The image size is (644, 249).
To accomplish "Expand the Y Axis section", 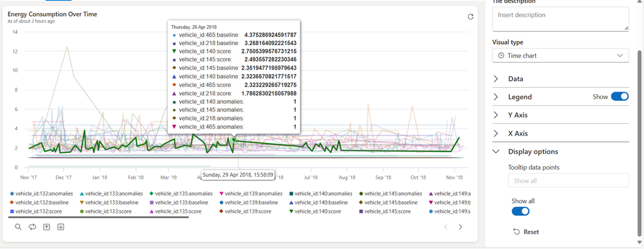I will pos(560,115).
